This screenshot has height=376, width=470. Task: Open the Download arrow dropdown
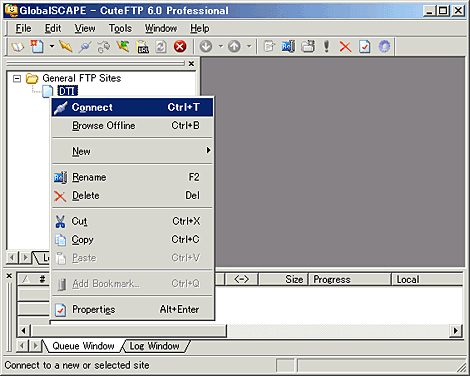[221, 46]
